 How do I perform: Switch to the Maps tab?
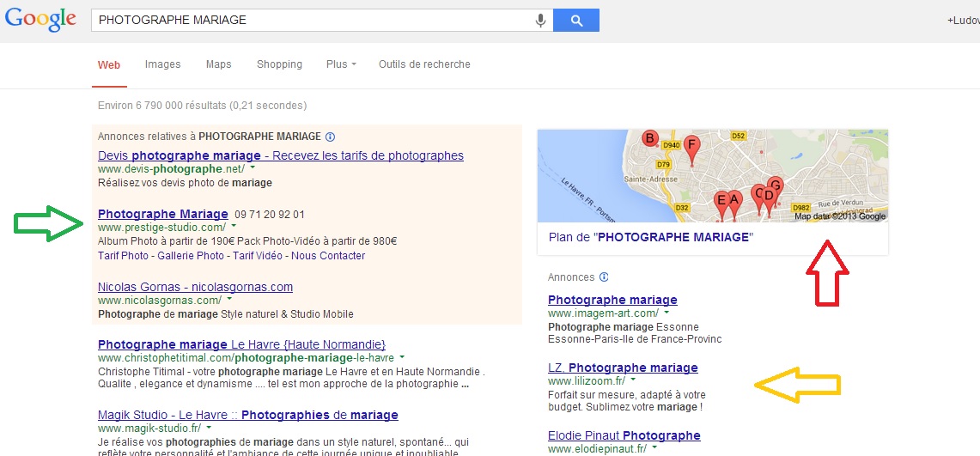coord(219,64)
